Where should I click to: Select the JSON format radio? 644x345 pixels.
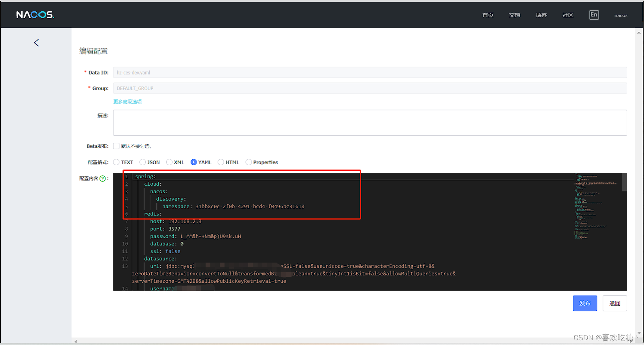[143, 162]
